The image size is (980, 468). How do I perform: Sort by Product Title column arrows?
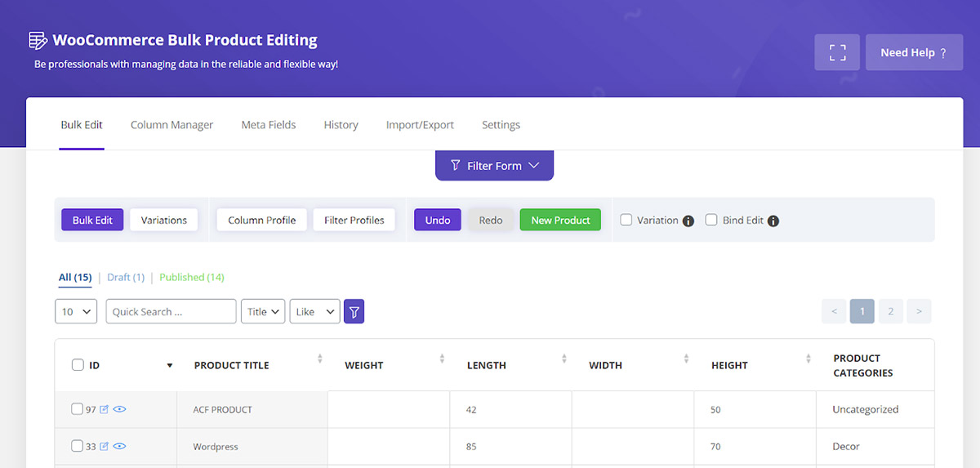320,359
